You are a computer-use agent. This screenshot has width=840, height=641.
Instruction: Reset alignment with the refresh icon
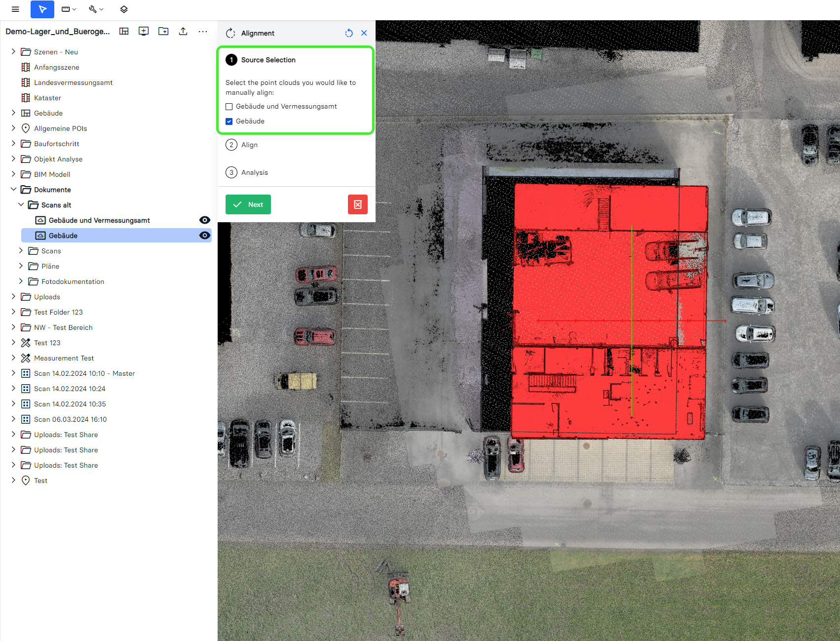click(x=349, y=33)
